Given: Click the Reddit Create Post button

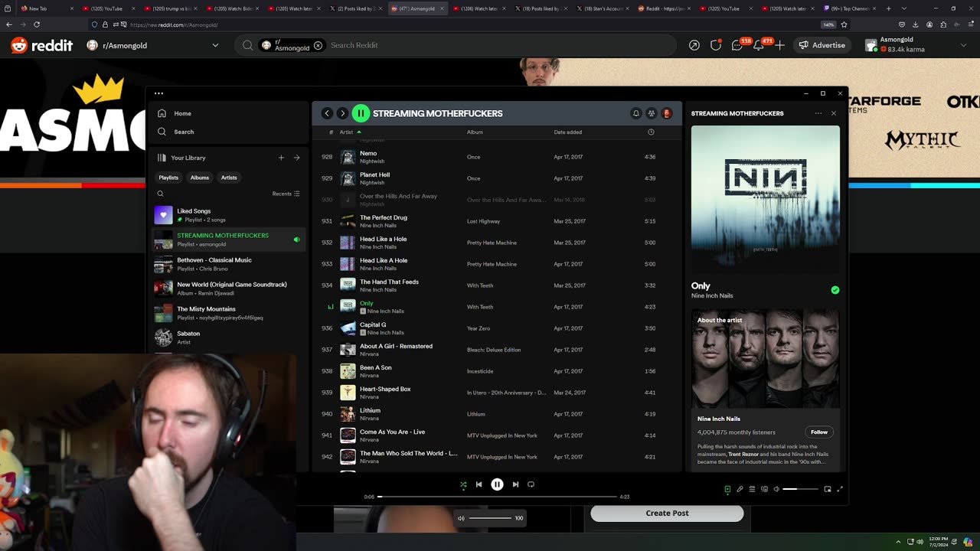Looking at the screenshot, I should coord(667,513).
